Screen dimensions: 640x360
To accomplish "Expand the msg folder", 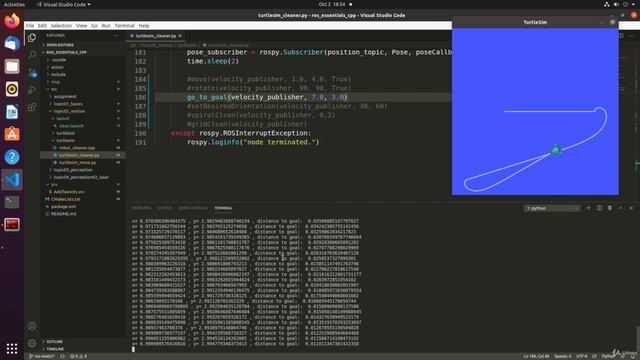I will point(55,82).
